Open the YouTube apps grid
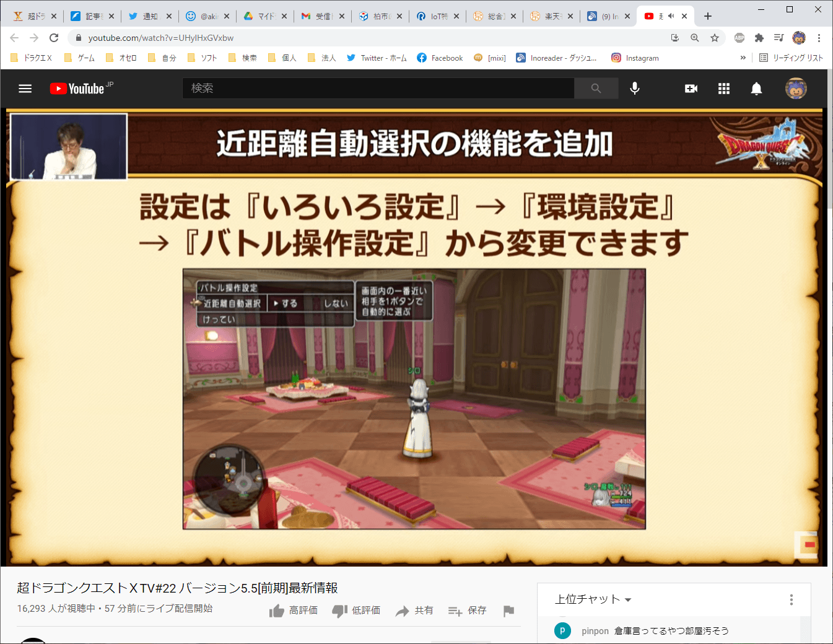The width and height of the screenshot is (833, 644). click(724, 89)
